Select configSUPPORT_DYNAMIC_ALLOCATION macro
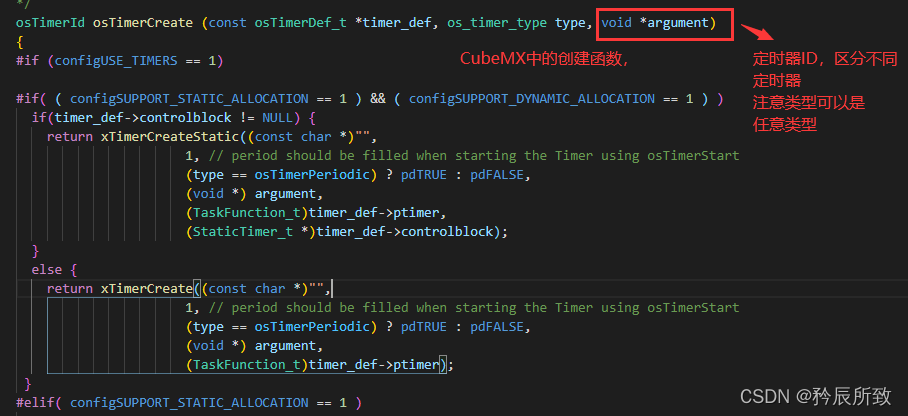Screen dimensions: 908x416 [x=532, y=98]
